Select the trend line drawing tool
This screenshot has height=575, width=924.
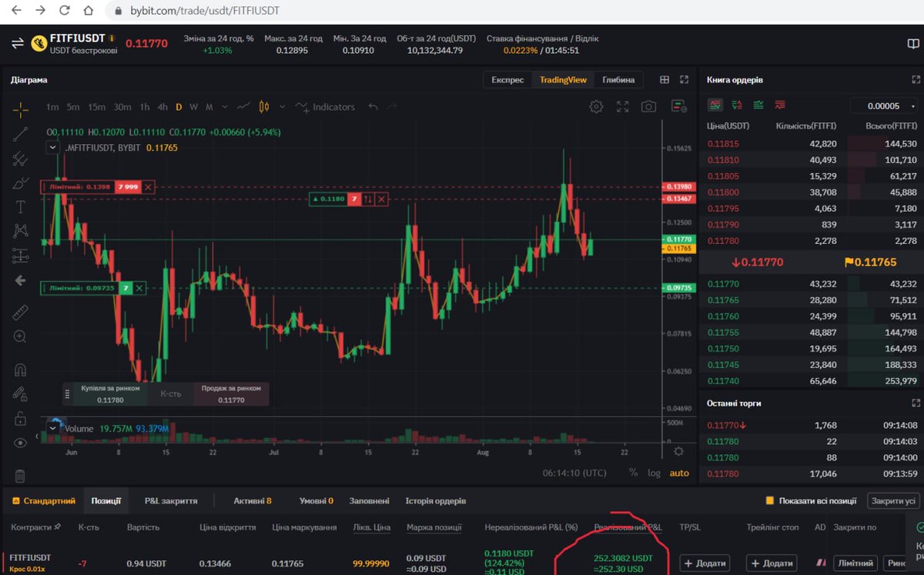coord(20,133)
